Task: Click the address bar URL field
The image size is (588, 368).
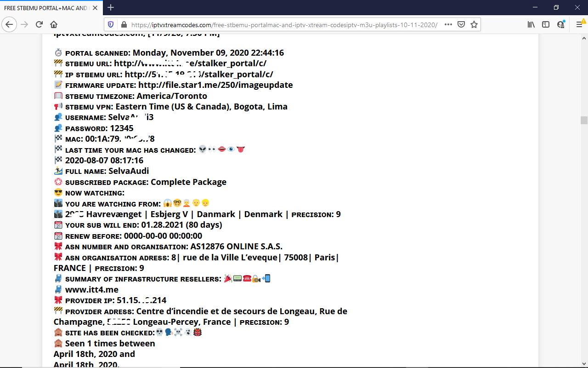Action: (284, 24)
